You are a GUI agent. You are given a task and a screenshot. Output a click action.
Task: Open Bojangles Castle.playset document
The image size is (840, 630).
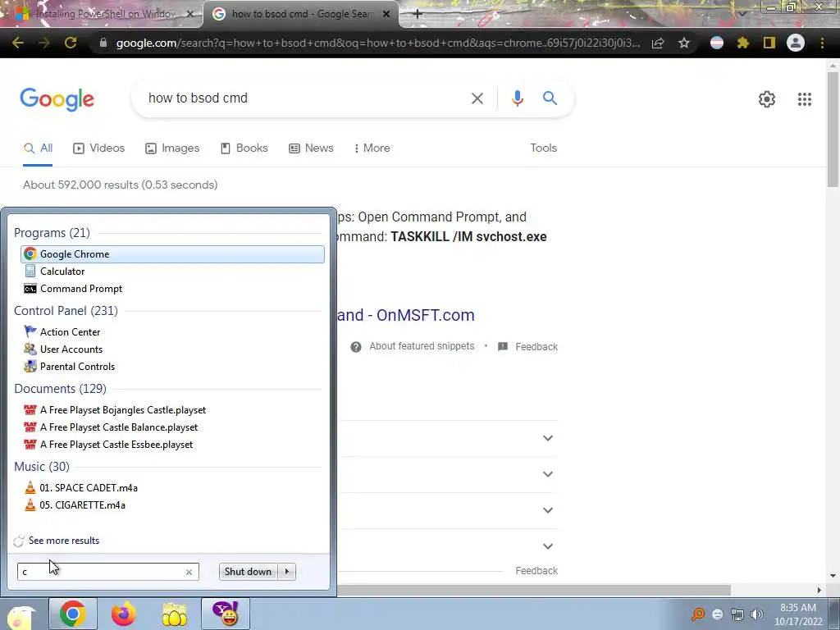pos(172,410)
